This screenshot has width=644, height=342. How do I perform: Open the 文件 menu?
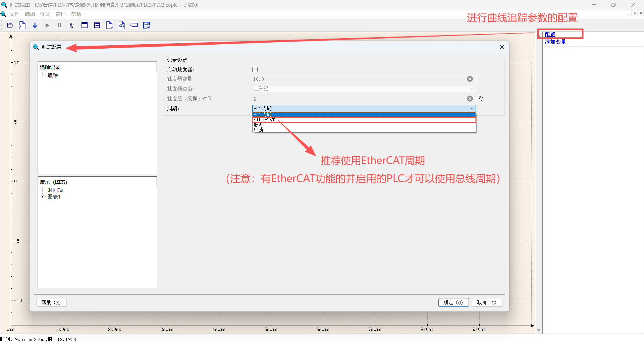click(x=14, y=14)
